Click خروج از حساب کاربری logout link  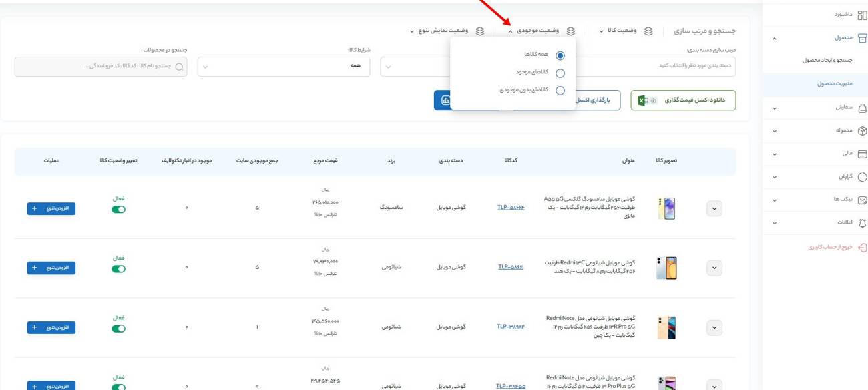pos(830,247)
